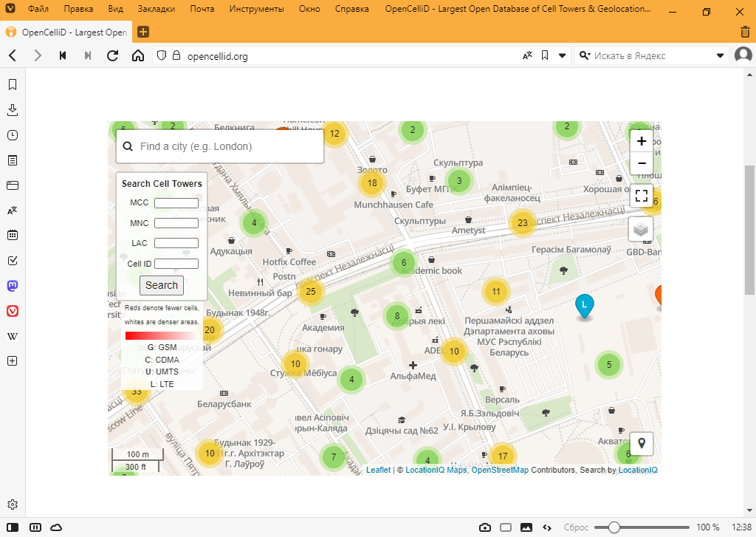The image size is (756, 537).
Task: Toggle image loading in status bar
Action: (x=526, y=527)
